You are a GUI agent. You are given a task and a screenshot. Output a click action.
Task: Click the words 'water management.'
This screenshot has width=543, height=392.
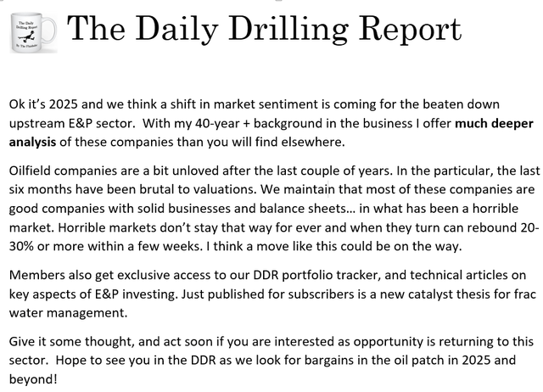tap(68, 313)
